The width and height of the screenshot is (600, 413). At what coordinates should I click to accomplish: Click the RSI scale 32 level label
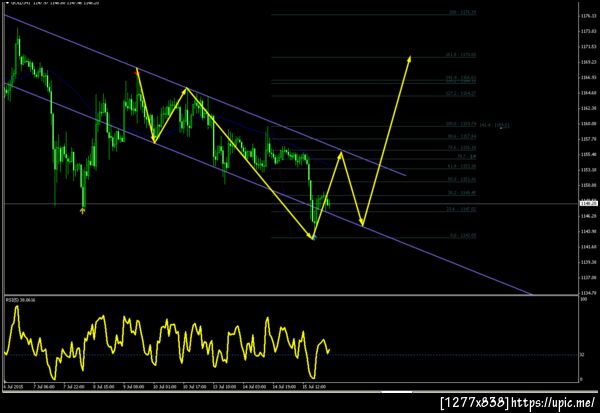point(582,355)
